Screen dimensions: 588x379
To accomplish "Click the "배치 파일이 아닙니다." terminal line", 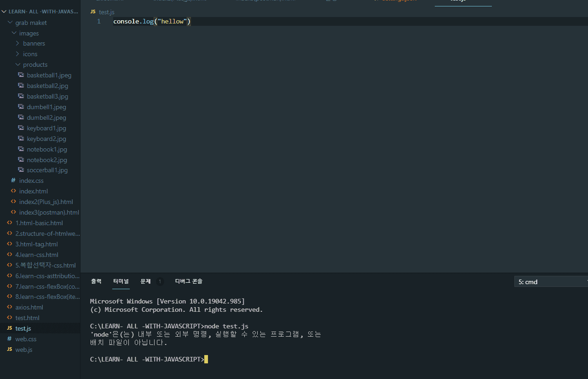I will (129, 343).
